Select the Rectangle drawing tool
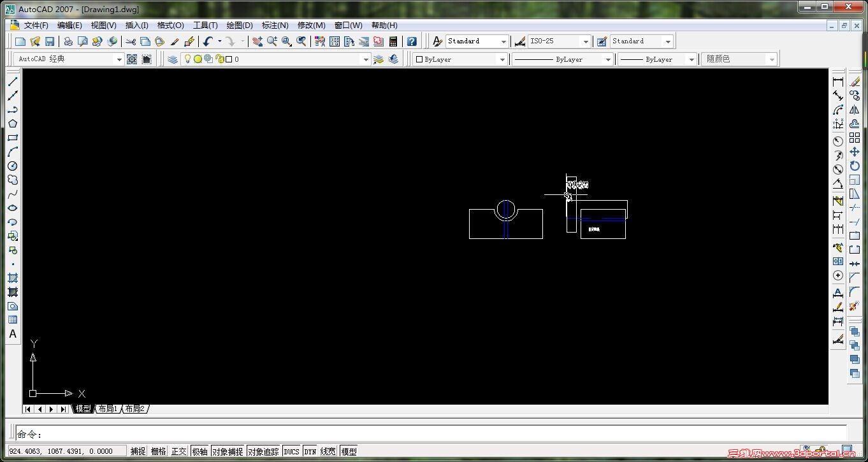This screenshot has height=462, width=868. click(x=13, y=138)
